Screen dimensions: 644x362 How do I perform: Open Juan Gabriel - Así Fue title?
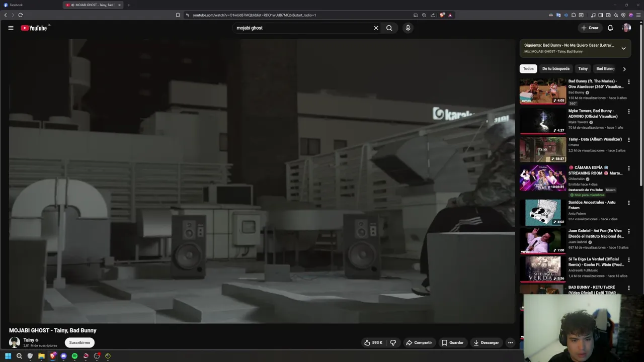point(596,233)
